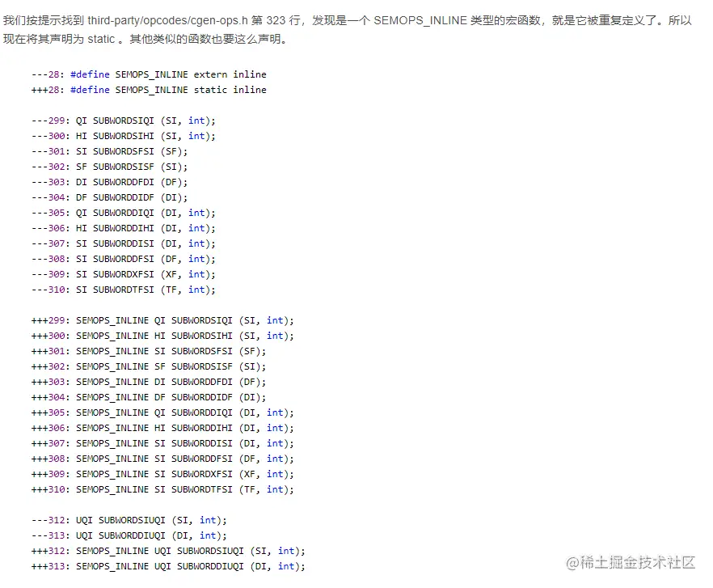Click line '+++302: SEMOPS_INLINE SF SUBWORDSISF (SI);'
This screenshot has width=713, height=588.
click(148, 367)
